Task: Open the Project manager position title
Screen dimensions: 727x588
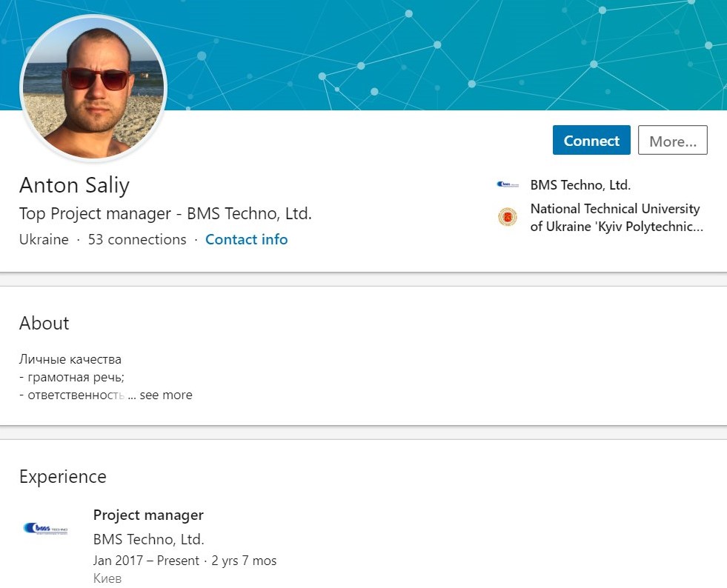Action: [148, 515]
